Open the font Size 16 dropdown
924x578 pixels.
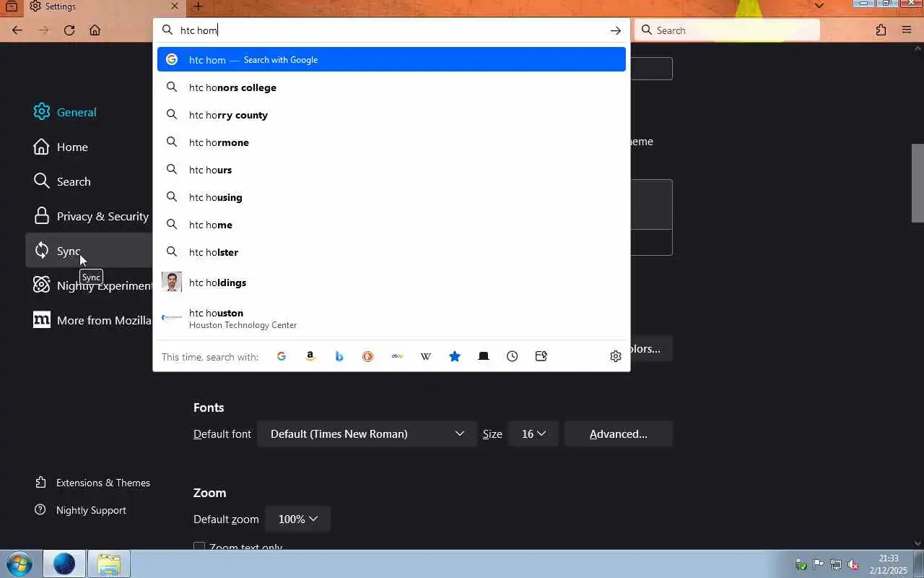(x=533, y=433)
